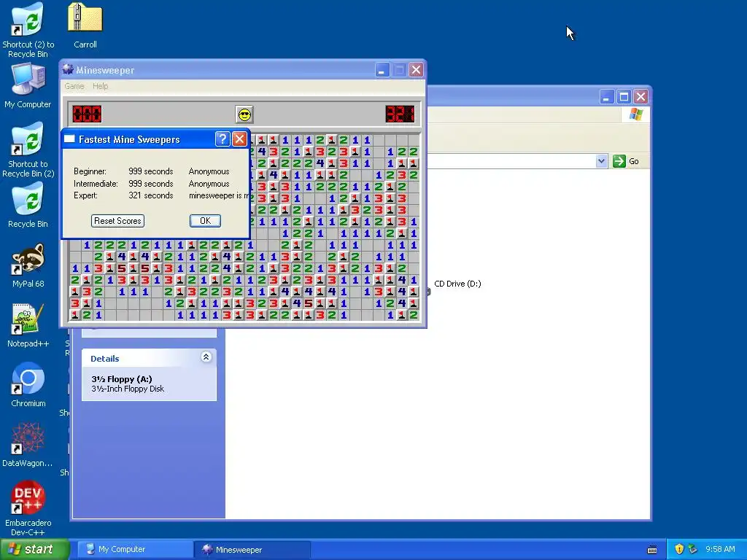
Task: Close the Fastest Mine Sweepers dialog
Action: [239, 139]
